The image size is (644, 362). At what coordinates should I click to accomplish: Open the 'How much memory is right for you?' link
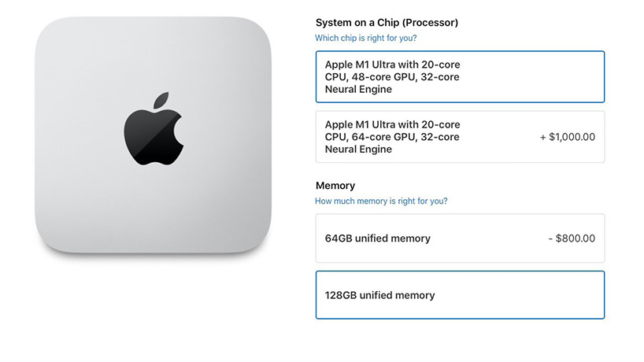[x=381, y=201]
